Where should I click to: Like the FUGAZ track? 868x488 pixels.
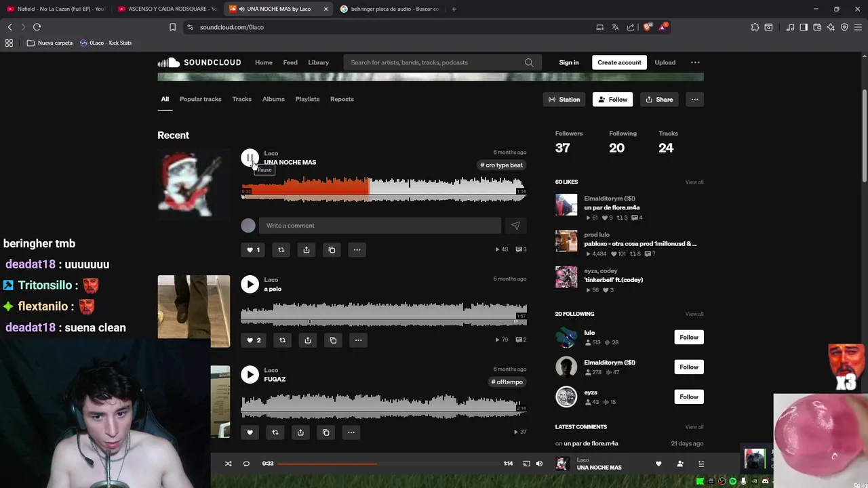pos(250,432)
